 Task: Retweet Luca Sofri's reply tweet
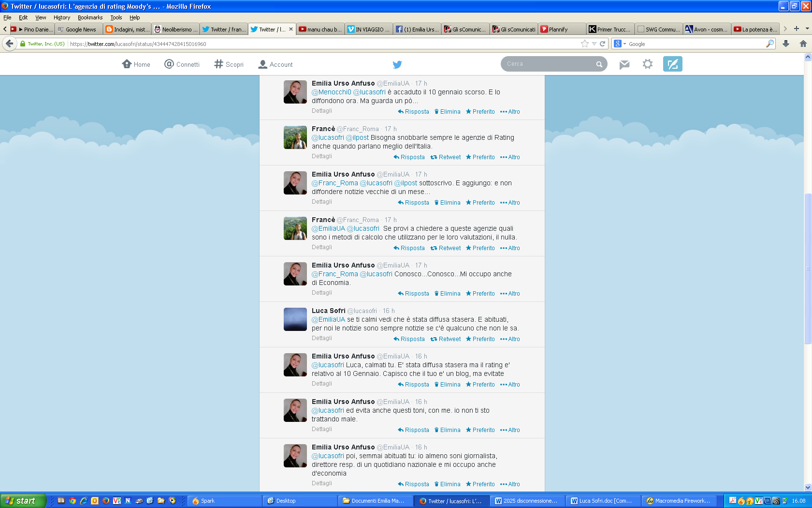pyautogui.click(x=446, y=339)
